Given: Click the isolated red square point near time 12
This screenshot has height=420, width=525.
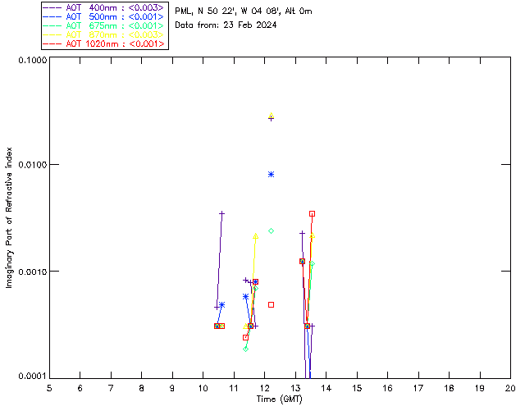Looking at the screenshot, I should [272, 305].
